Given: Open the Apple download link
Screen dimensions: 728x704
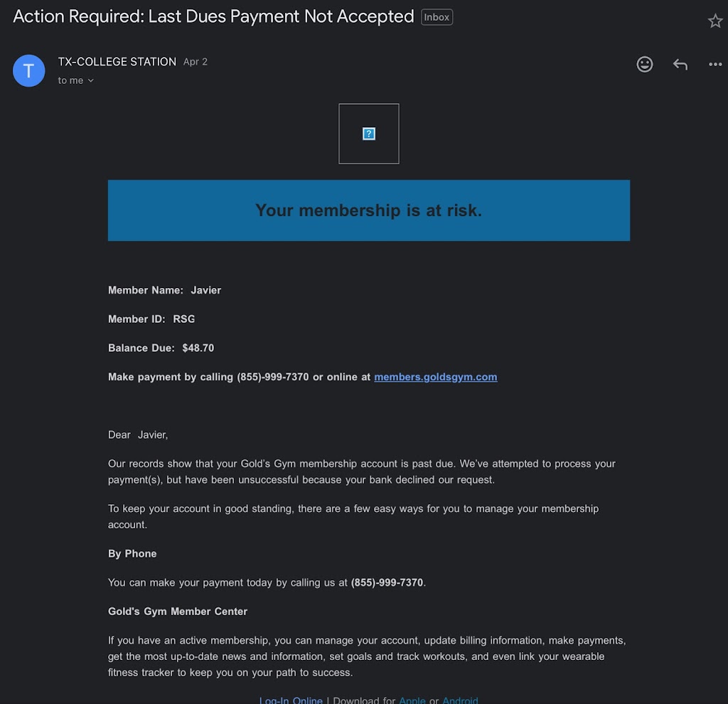Looking at the screenshot, I should tap(412, 700).
